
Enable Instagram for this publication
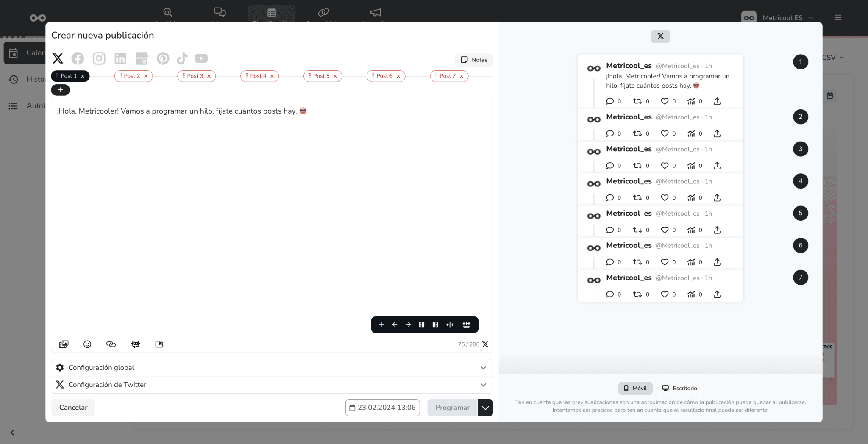99,58
